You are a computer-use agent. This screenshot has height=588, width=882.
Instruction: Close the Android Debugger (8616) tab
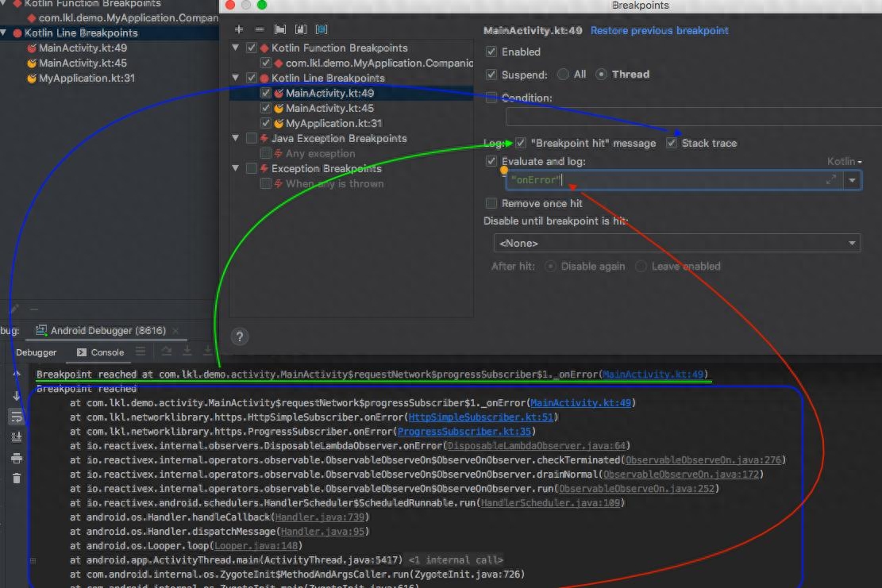175,331
